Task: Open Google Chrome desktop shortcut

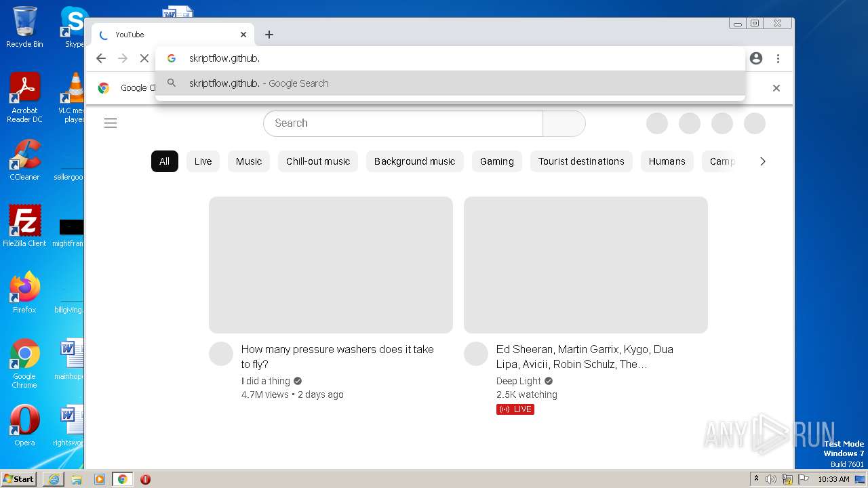Action: click(24, 363)
